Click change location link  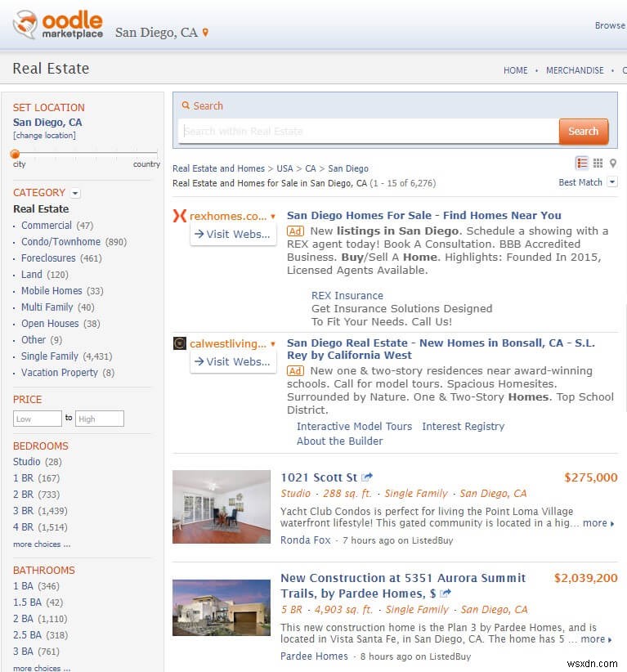(44, 136)
